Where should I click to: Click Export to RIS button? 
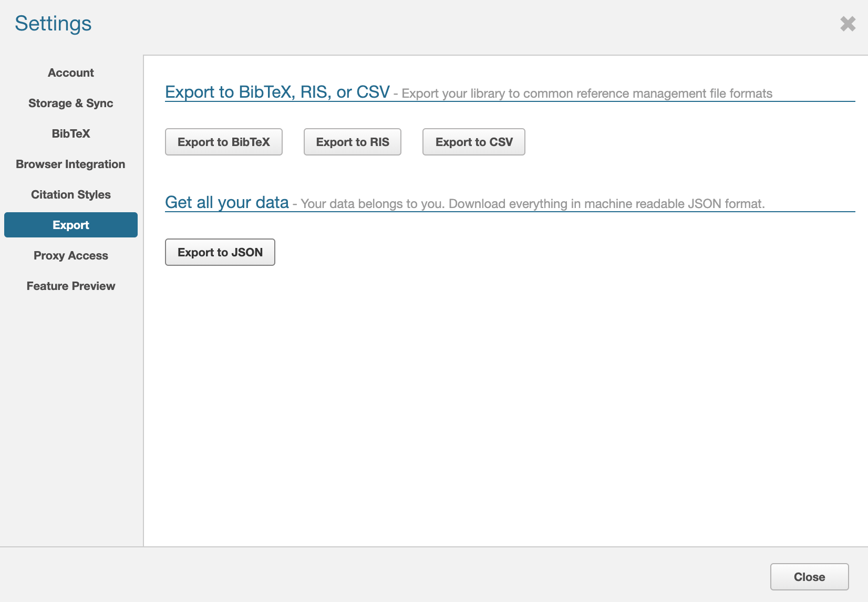click(353, 142)
